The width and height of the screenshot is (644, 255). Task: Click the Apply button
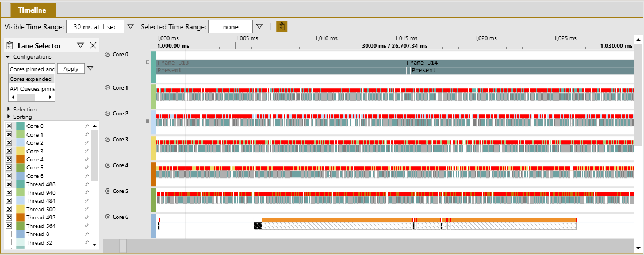(71, 68)
